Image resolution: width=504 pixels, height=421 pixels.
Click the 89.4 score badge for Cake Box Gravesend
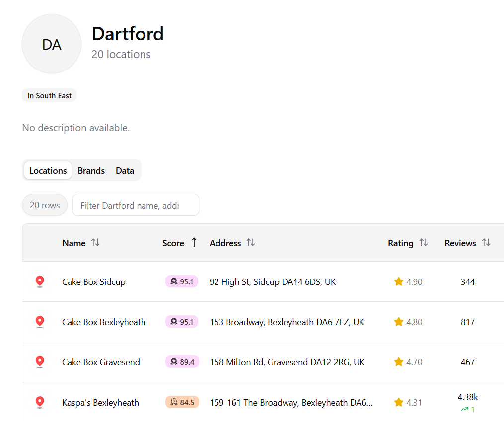182,362
